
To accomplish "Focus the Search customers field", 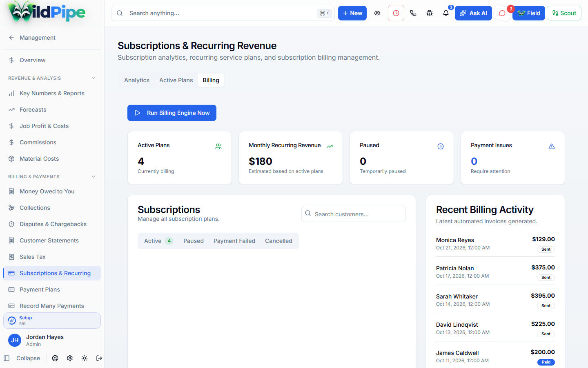I will coord(354,214).
